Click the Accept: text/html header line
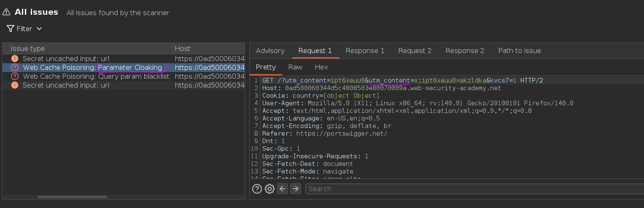The width and height of the screenshot is (644, 208). (397, 111)
